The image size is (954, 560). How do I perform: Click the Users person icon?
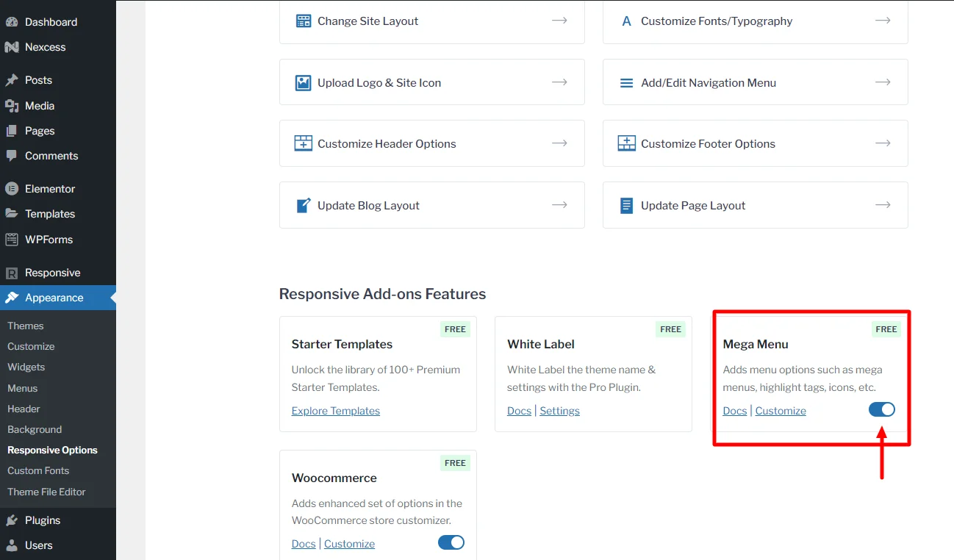pos(12,545)
